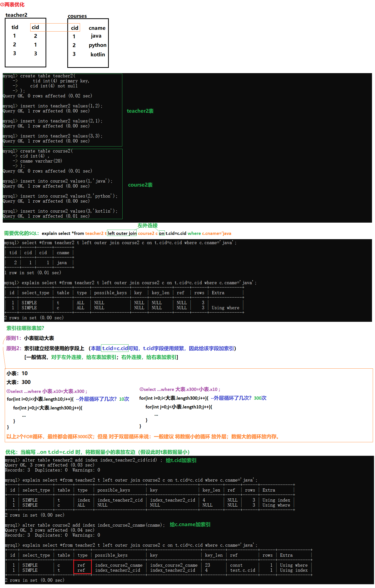
Task: Click the "给c.cname加索引" annotation
Action: tap(190, 524)
